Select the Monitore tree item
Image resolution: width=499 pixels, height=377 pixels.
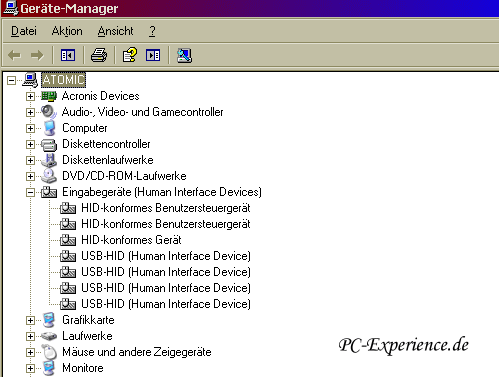[x=83, y=368]
